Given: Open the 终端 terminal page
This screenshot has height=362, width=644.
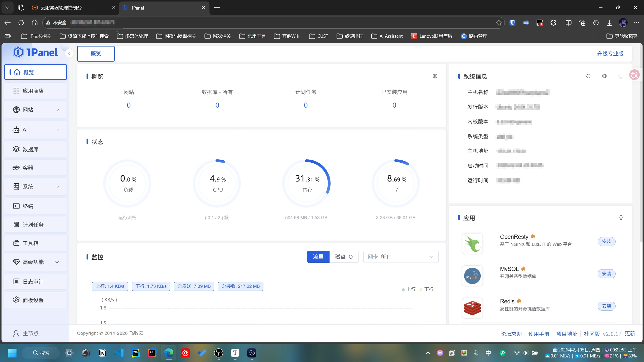Looking at the screenshot, I should tap(35, 206).
